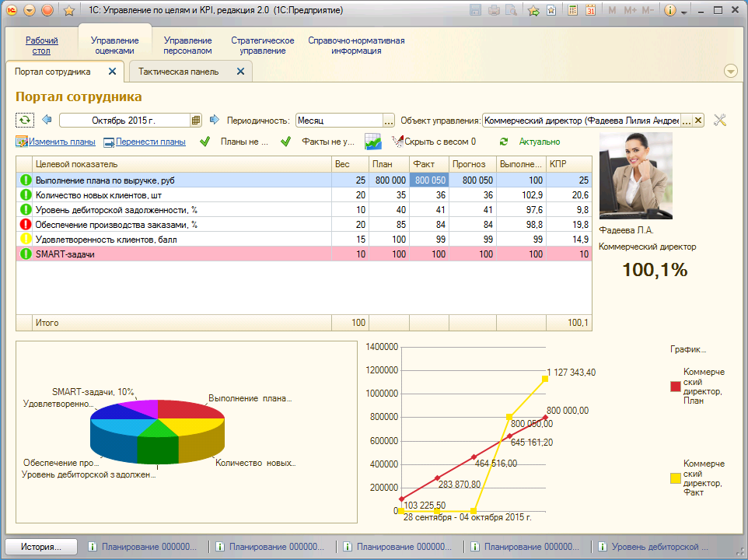The image size is (748, 560).
Task: Open the История... button
Action: point(41,547)
